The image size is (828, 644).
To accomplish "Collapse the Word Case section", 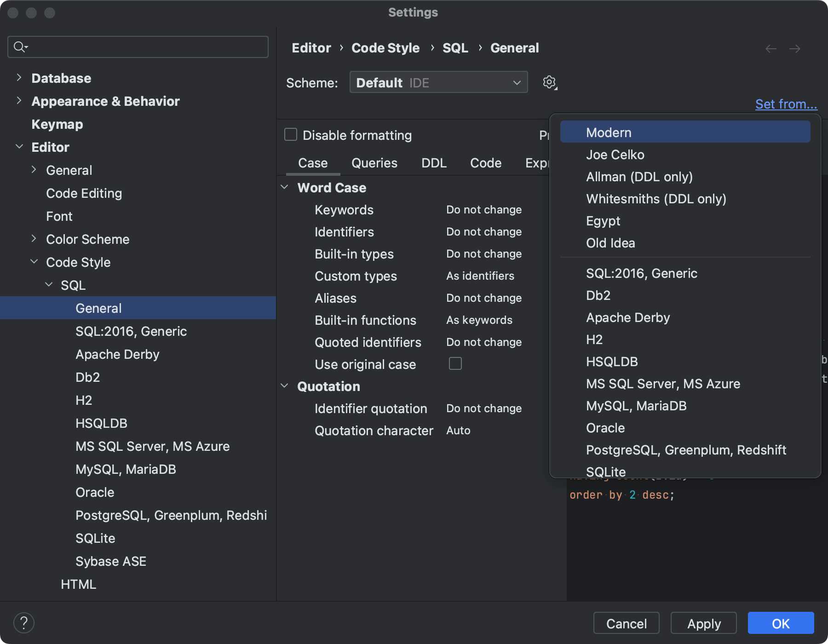I will point(284,187).
